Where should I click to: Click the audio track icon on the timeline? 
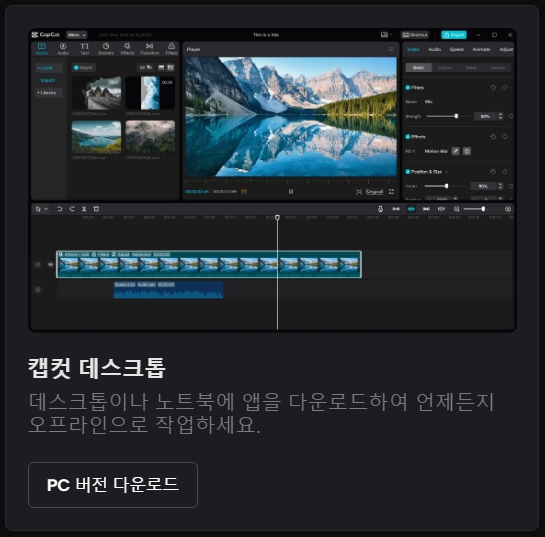38,290
